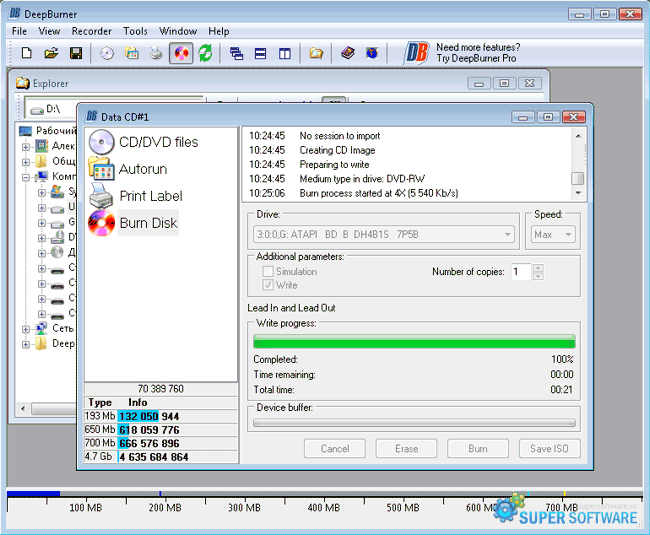
Task: Click the autorun calendar-style toolbar icon
Action: pyautogui.click(x=132, y=53)
